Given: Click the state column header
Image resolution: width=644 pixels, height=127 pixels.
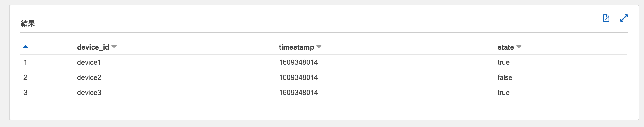Looking at the screenshot, I should [x=505, y=47].
